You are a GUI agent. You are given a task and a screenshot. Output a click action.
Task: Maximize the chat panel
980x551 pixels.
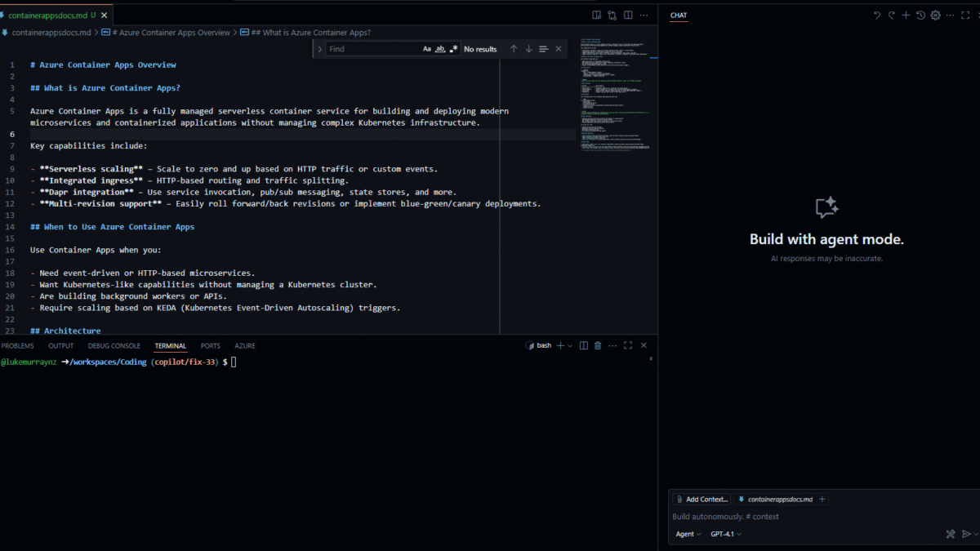point(965,15)
